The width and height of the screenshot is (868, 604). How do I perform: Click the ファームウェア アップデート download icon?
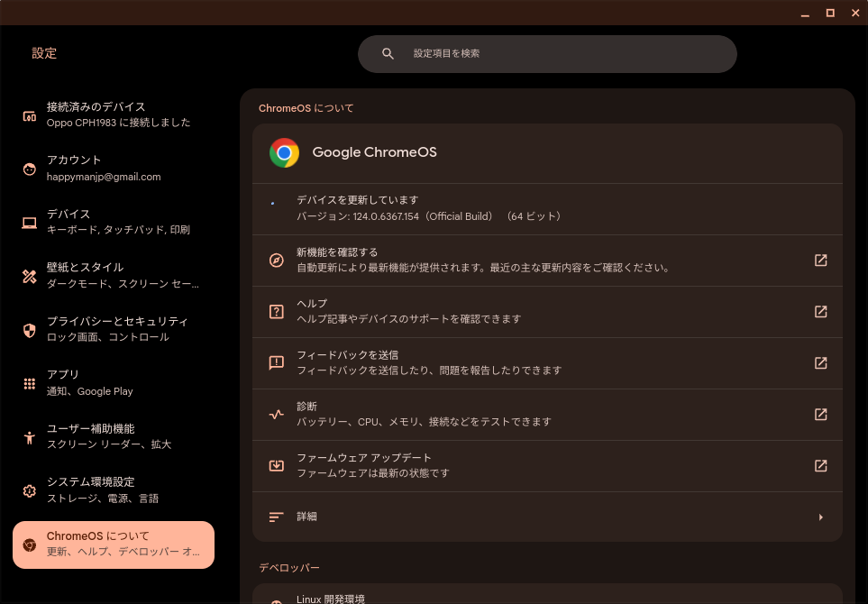[x=276, y=465]
